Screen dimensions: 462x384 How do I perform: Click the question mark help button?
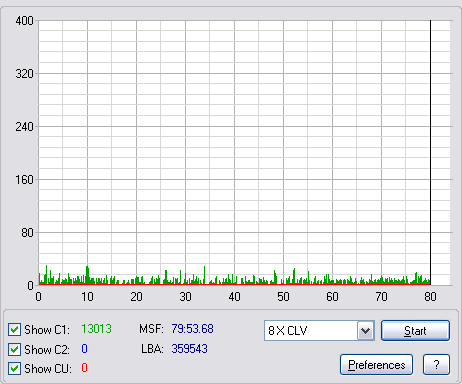point(436,365)
